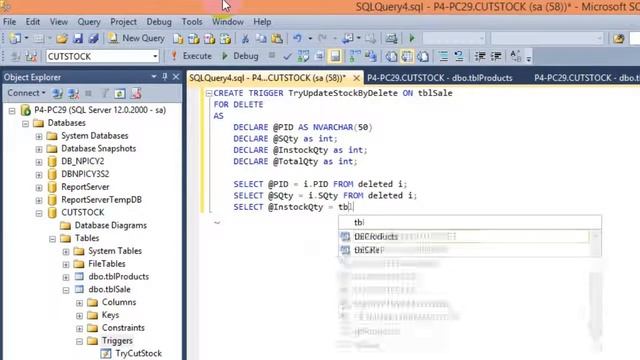Click the New Query button
The height and width of the screenshot is (360, 640).
(x=137, y=38)
